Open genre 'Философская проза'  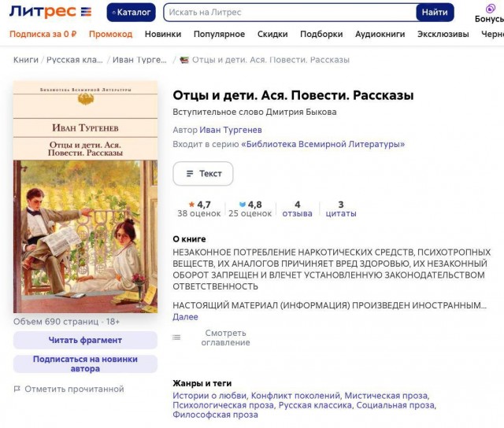pyautogui.click(x=215, y=415)
